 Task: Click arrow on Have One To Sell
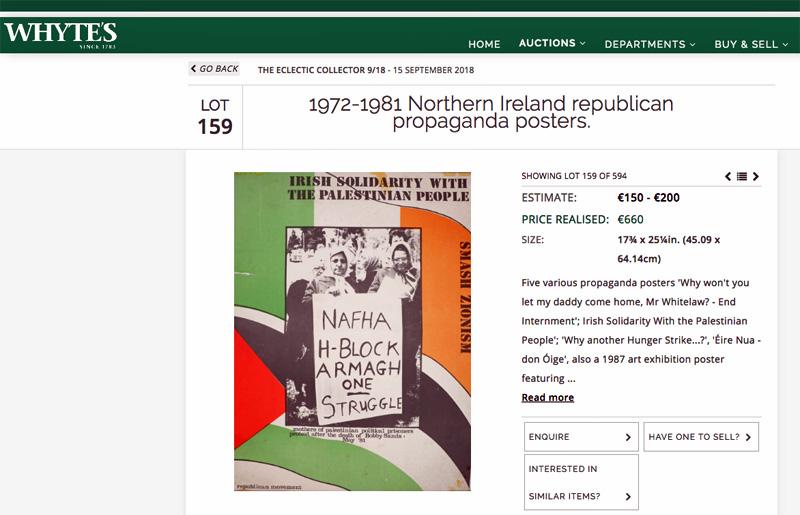(x=748, y=437)
